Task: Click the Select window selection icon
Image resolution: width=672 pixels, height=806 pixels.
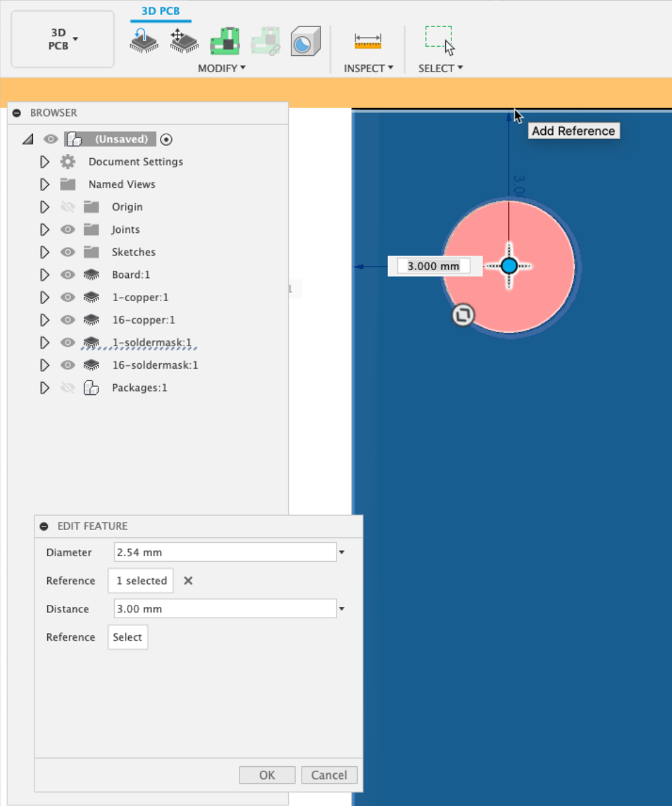Action: tap(441, 40)
